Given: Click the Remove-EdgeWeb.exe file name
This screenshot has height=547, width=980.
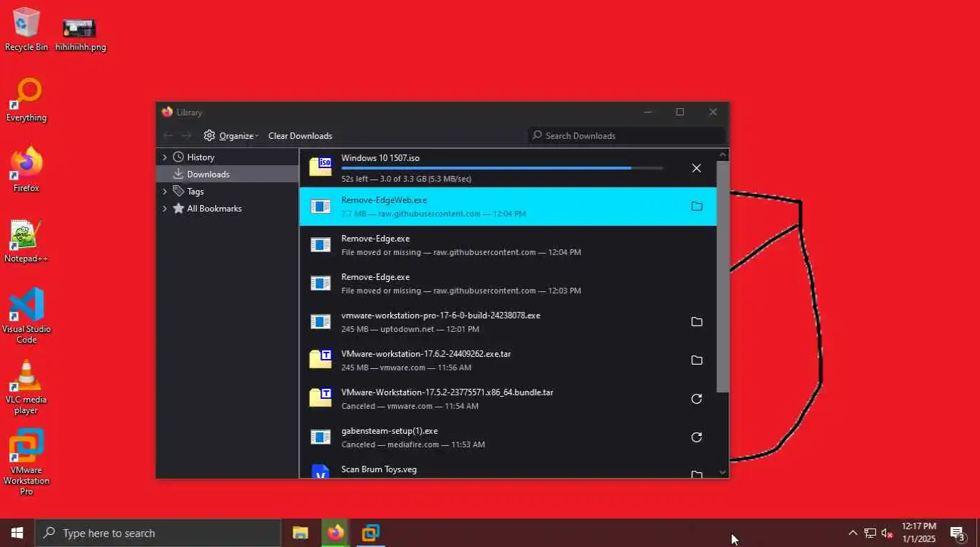Looking at the screenshot, I should click(384, 200).
